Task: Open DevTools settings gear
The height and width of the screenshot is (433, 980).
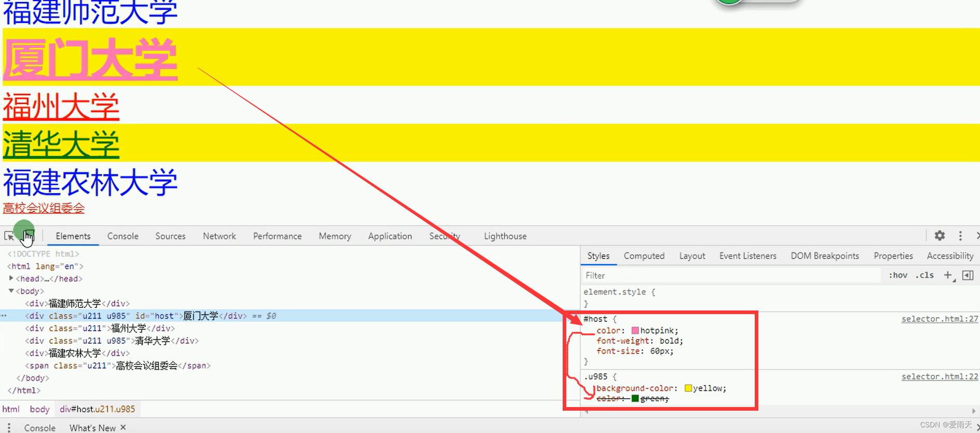Action: pyautogui.click(x=940, y=236)
